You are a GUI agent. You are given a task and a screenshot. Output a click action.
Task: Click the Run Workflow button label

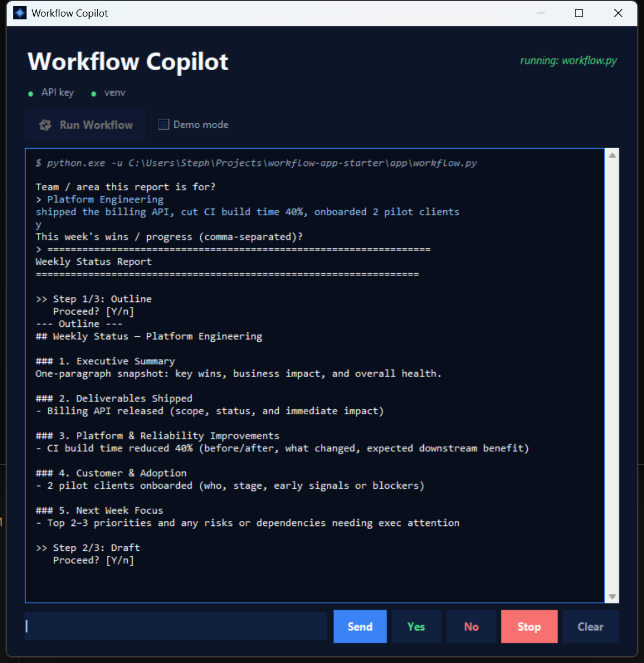tap(96, 125)
